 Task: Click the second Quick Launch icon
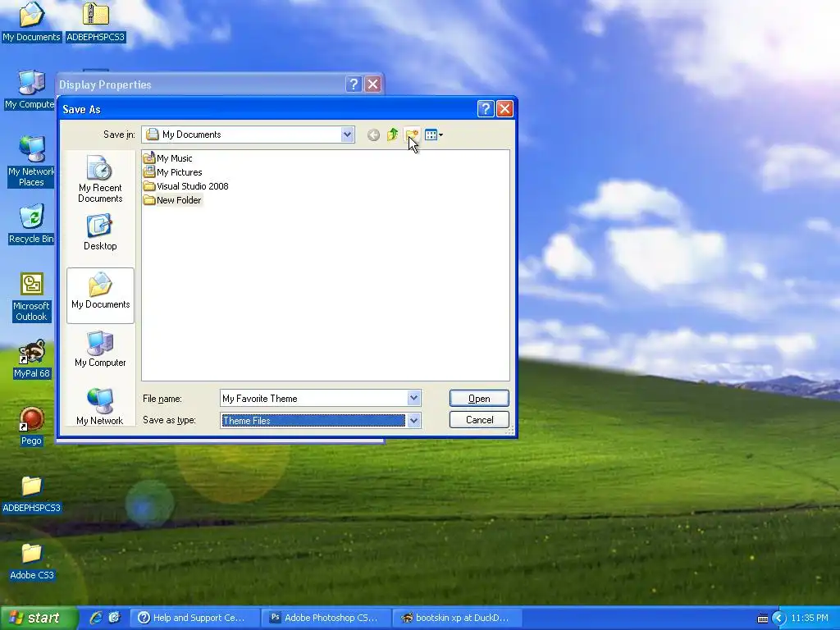(x=114, y=618)
